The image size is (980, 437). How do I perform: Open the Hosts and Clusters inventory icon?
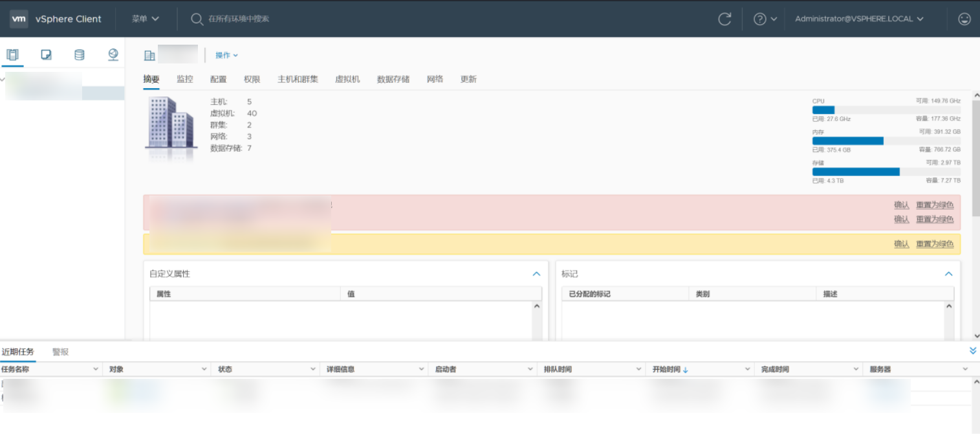pos(12,55)
